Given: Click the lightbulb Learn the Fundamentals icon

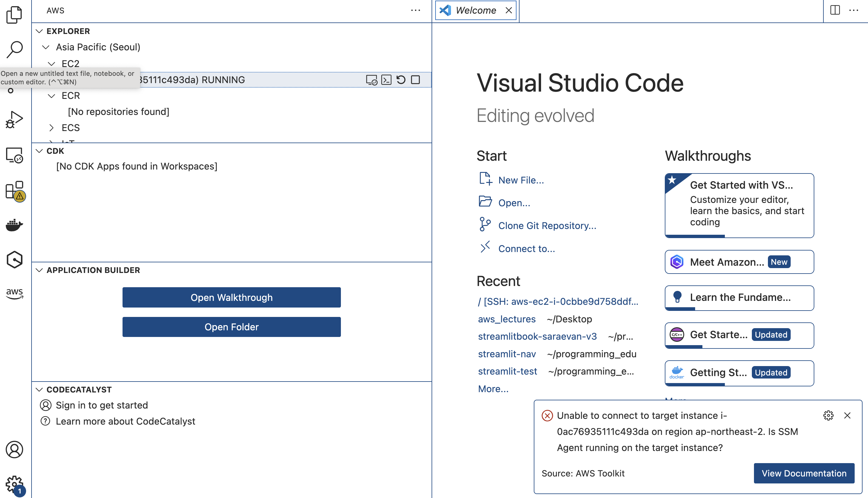Looking at the screenshot, I should pos(677,297).
